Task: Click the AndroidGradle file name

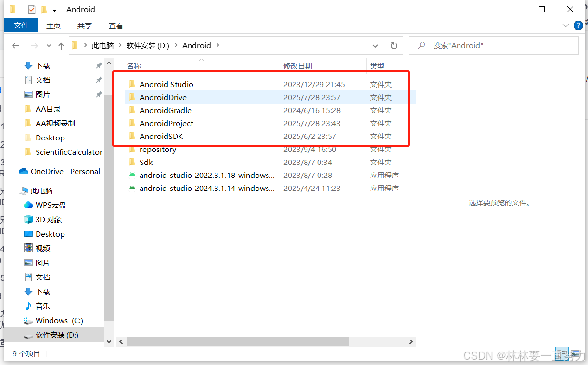Action: click(x=166, y=110)
